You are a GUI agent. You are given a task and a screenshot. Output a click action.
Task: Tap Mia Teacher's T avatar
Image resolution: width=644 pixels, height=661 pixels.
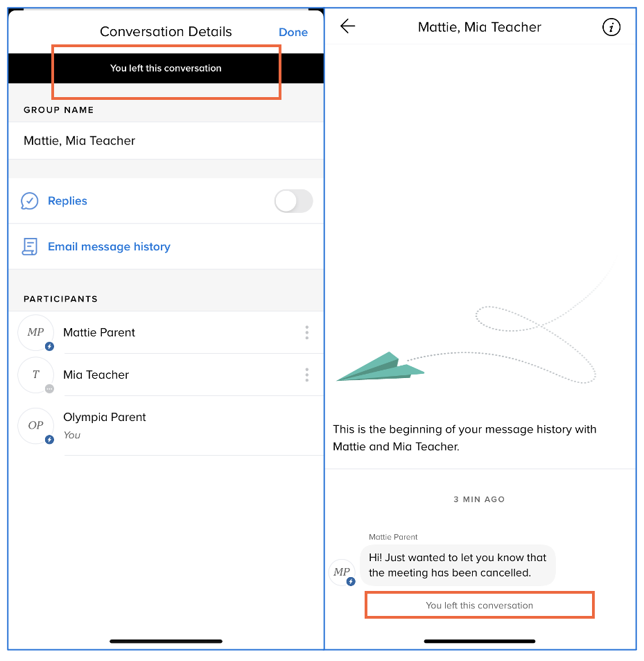[36, 375]
